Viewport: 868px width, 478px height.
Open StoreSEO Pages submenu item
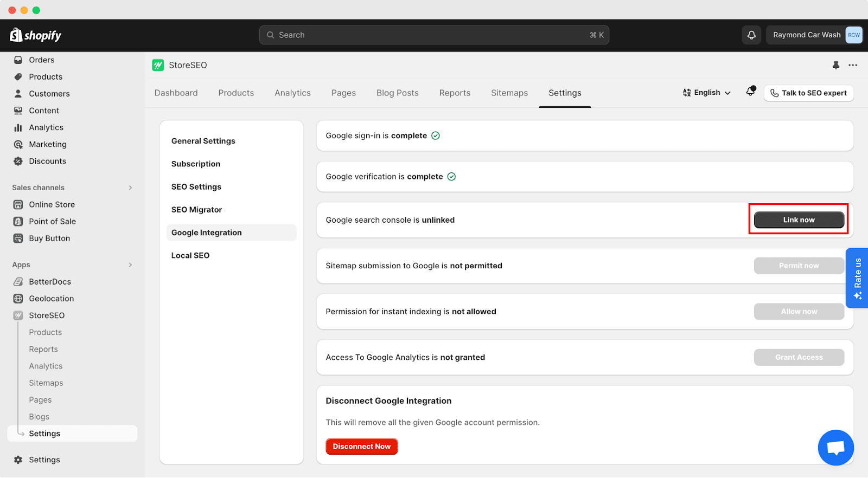click(x=40, y=399)
